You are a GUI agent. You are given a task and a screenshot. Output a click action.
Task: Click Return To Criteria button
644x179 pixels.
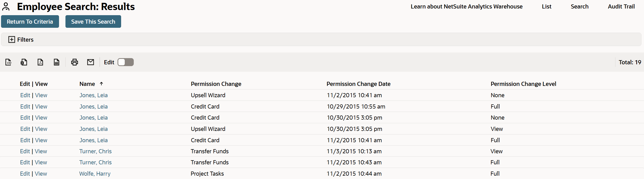coord(30,22)
